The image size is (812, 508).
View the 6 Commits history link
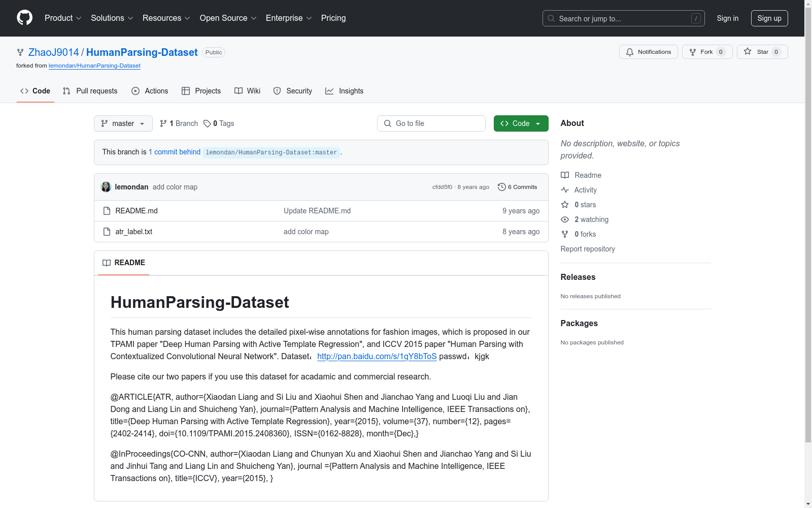click(518, 187)
